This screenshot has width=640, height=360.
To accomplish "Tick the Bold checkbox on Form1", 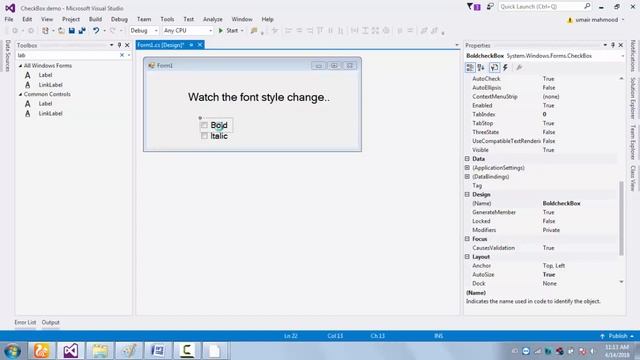I will (204, 125).
